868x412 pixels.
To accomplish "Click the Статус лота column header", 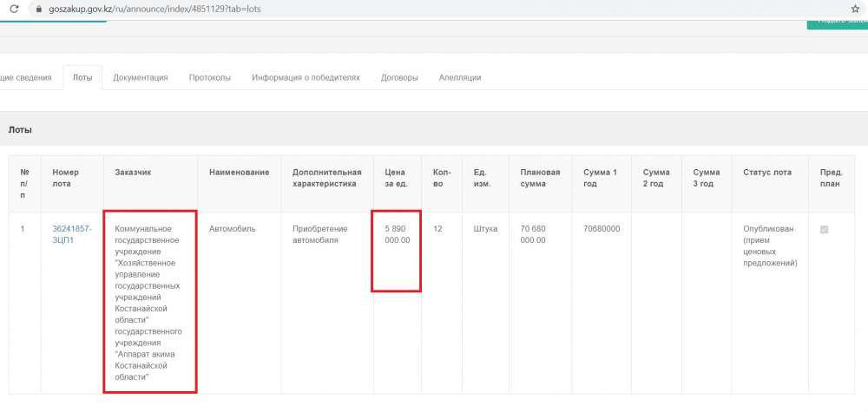I will pyautogui.click(x=767, y=172).
